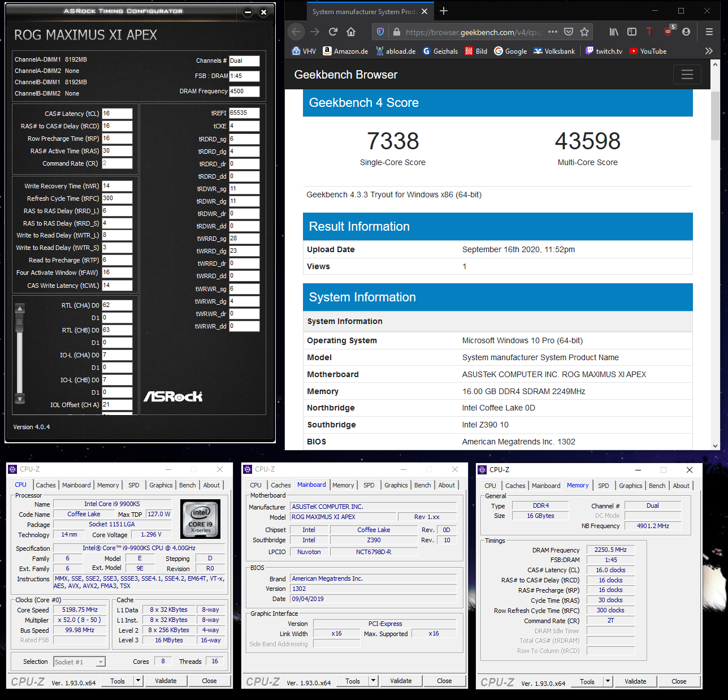Viewport: 728px width, 700px height.
Task: Click browser page scrollbar thumb
Action: pyautogui.click(x=715, y=115)
